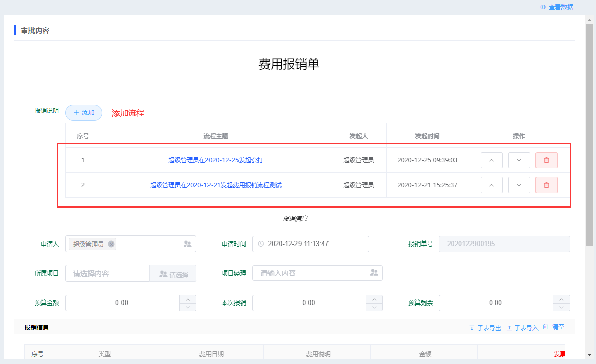Open the 申请时间 date picker field
This screenshot has width=596, height=364.
tap(310, 244)
